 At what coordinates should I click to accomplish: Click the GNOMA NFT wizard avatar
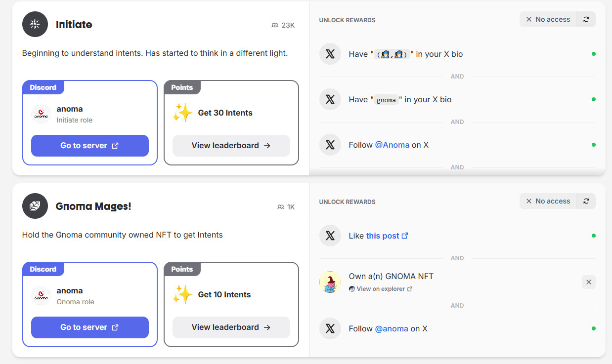pos(330,282)
